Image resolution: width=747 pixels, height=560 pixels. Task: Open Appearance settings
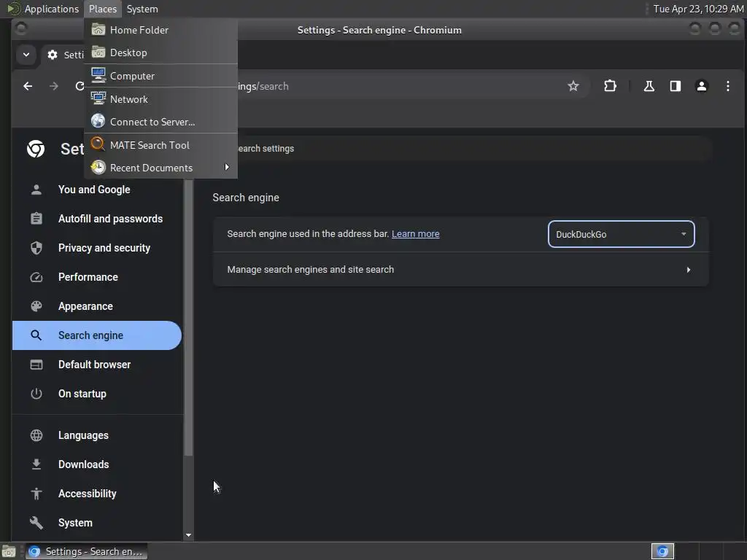tap(97, 306)
